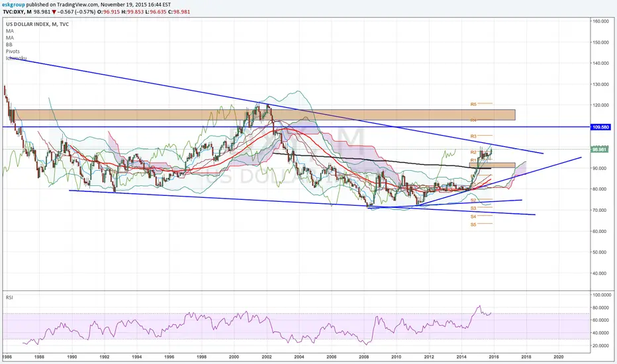The width and height of the screenshot is (617, 364).
Task: Click the US DOLLAR INDEX, M, TVC legend title
Action: (37, 24)
